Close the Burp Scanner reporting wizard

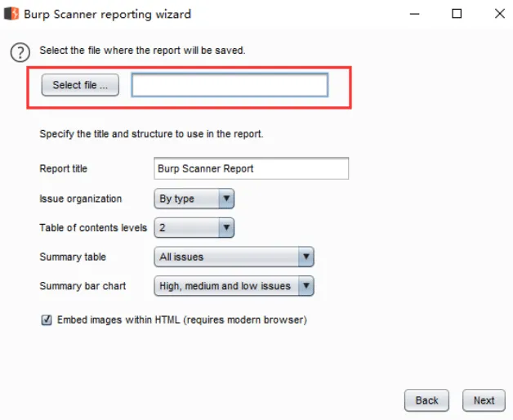click(x=500, y=14)
